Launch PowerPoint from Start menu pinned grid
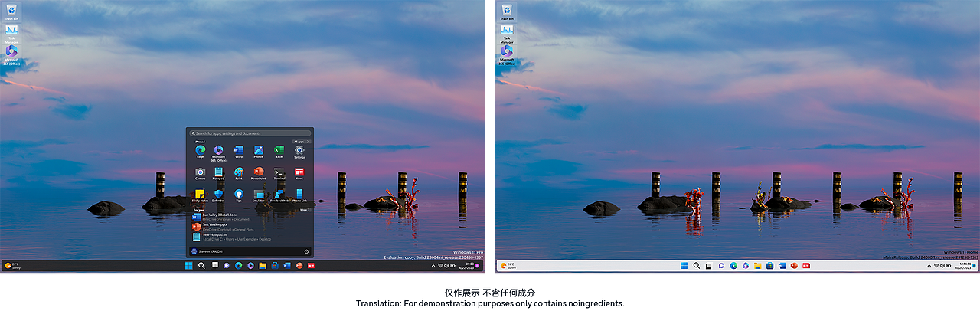Viewport: 980px width, 321px height. click(259, 175)
